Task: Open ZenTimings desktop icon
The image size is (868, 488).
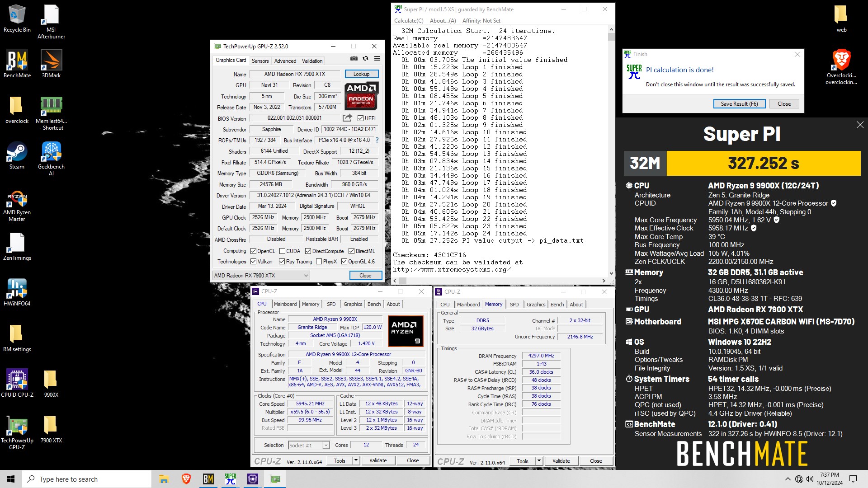Action: [17, 247]
